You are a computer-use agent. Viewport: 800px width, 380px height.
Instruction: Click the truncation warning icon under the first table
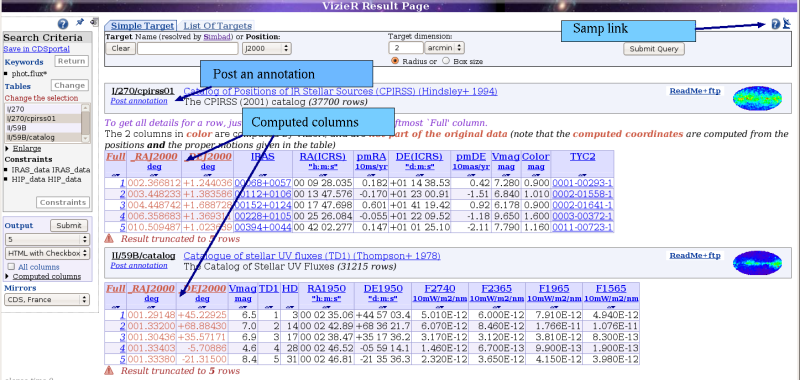coord(109,238)
